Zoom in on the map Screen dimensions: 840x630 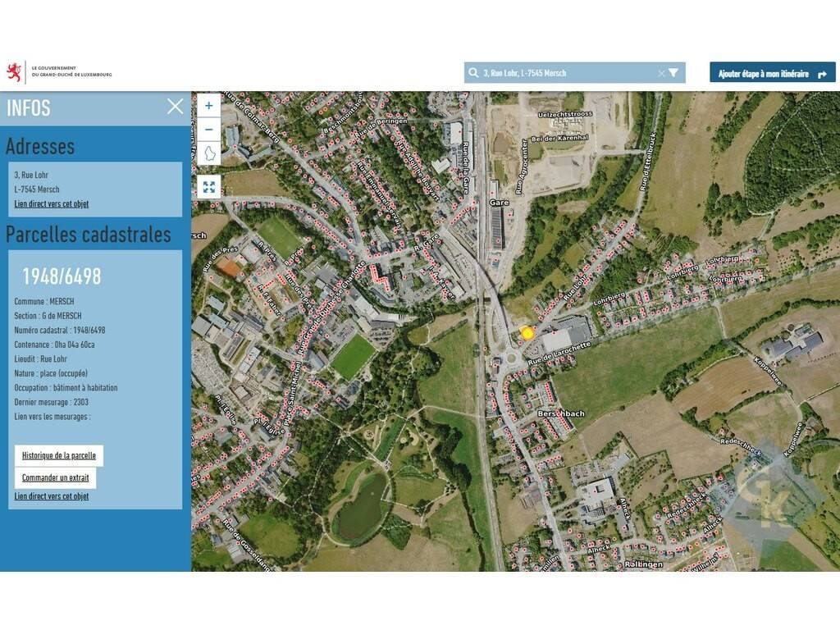pyautogui.click(x=208, y=106)
